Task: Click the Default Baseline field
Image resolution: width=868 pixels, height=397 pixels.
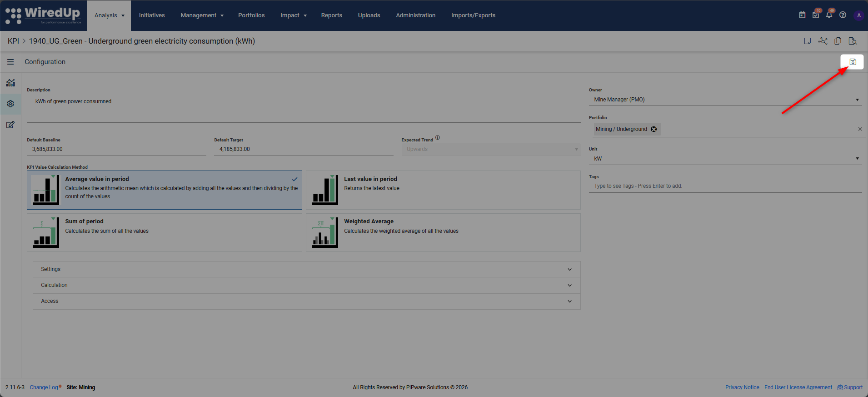Action: click(x=116, y=149)
